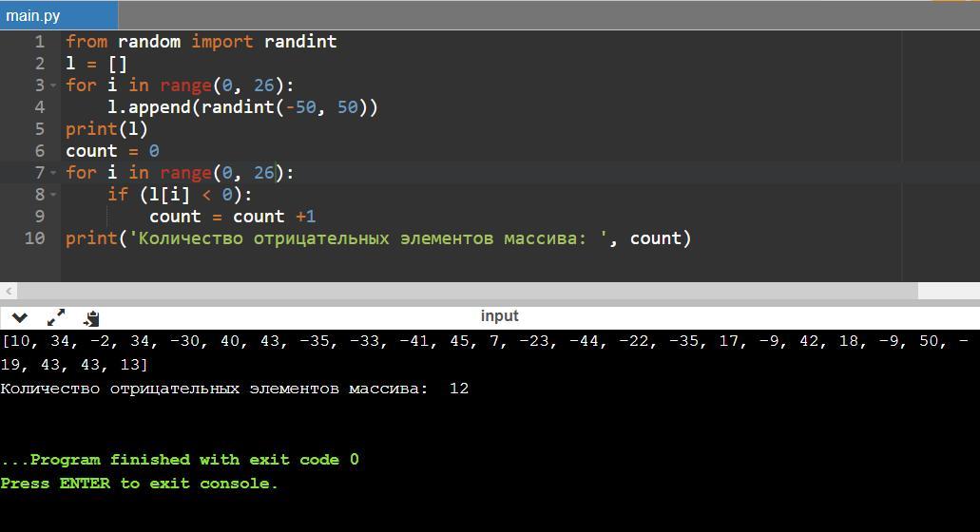
Task: Collapse the for loop at line 3
Action: pos(53,85)
